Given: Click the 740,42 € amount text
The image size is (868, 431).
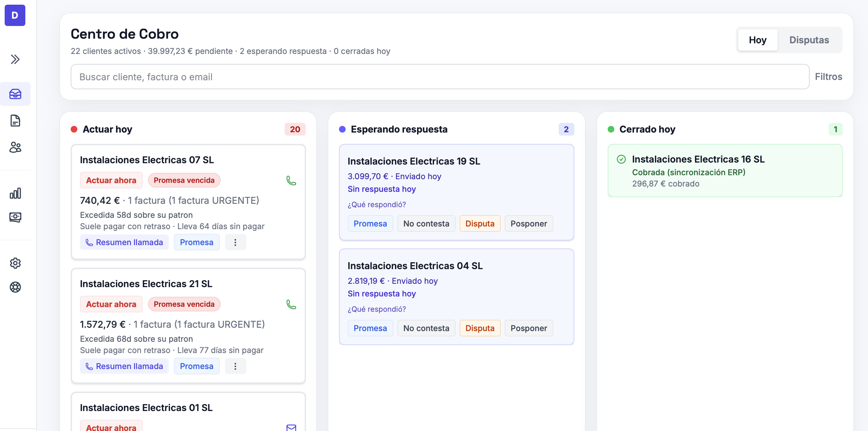Looking at the screenshot, I should [100, 201].
